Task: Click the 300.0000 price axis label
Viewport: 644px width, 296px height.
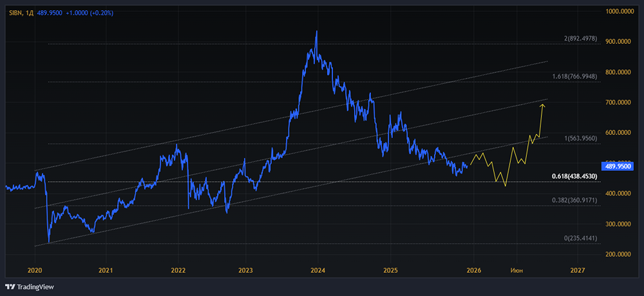Action: click(618, 224)
